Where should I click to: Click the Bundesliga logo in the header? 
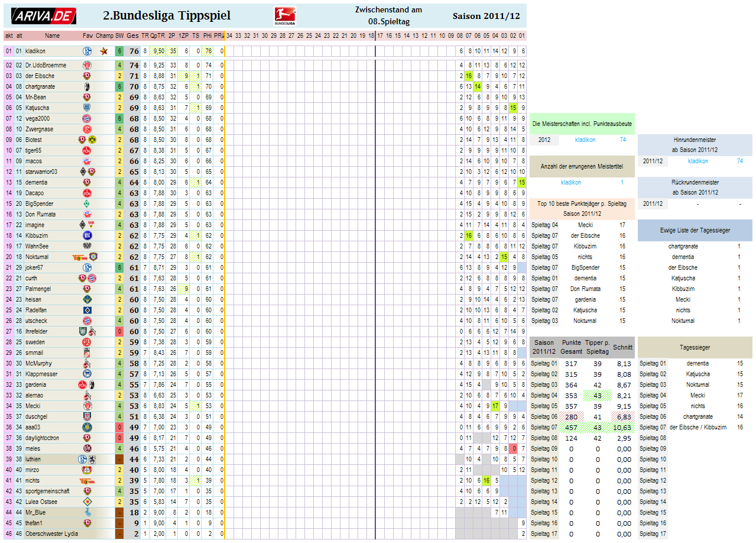pos(286,17)
